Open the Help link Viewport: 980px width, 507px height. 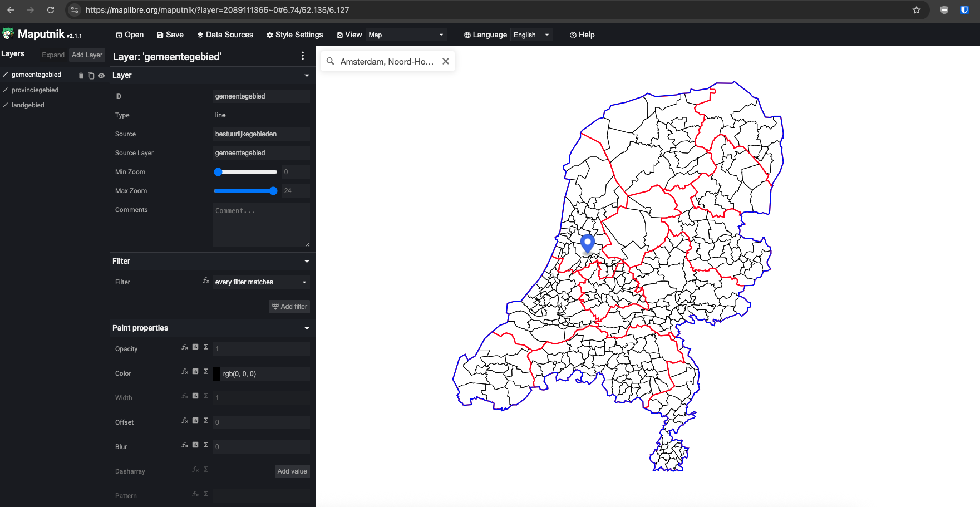(x=582, y=35)
